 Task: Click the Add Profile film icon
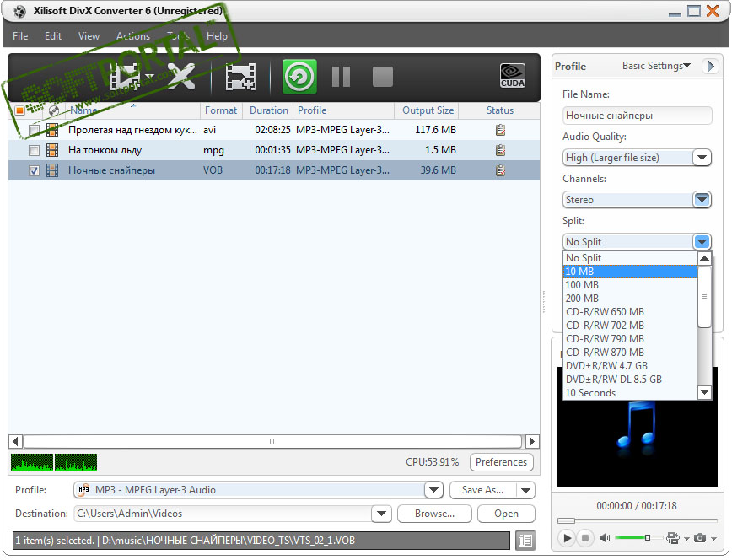click(x=240, y=77)
